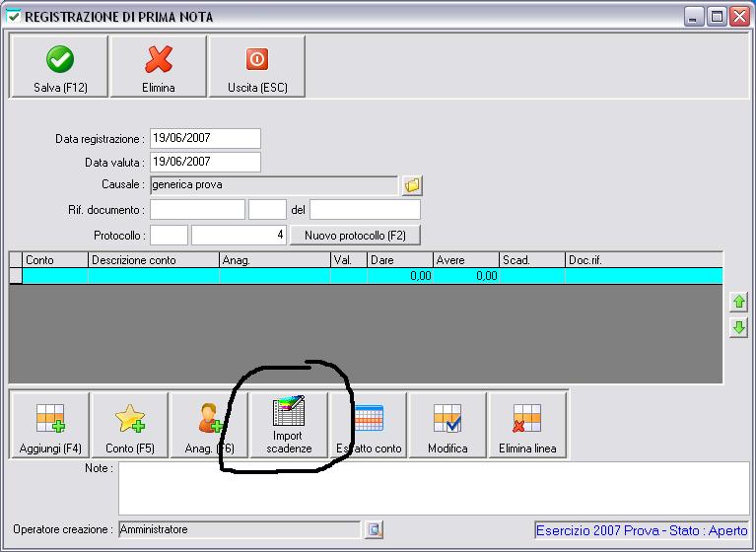Click the Operatore creazione Amministratore field
The width and height of the screenshot is (756, 552).
click(240, 530)
